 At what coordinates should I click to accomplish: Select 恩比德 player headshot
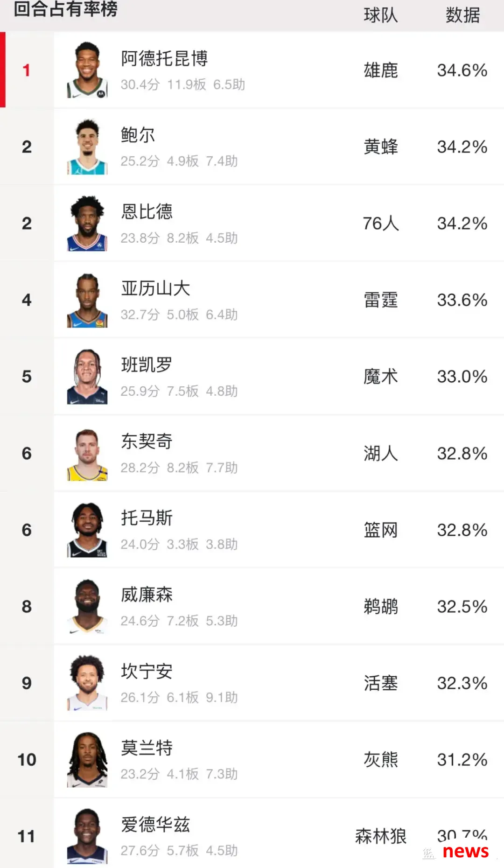coord(87,223)
